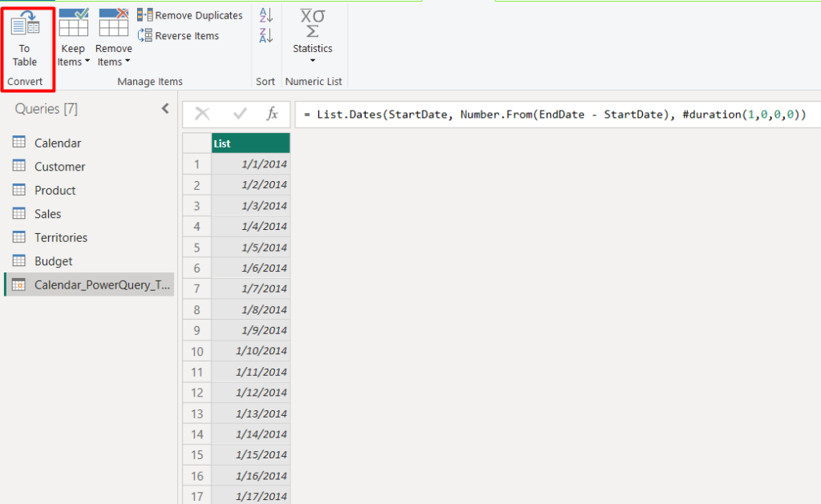Screen dimensions: 821x504
Task: Select the cell with 1/9/2014
Action: [251, 330]
